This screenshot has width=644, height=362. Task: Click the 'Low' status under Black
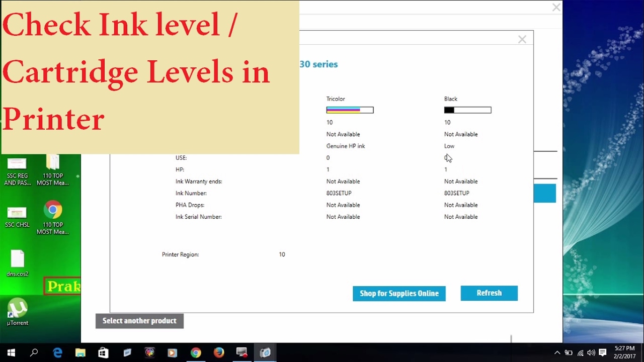click(x=449, y=146)
